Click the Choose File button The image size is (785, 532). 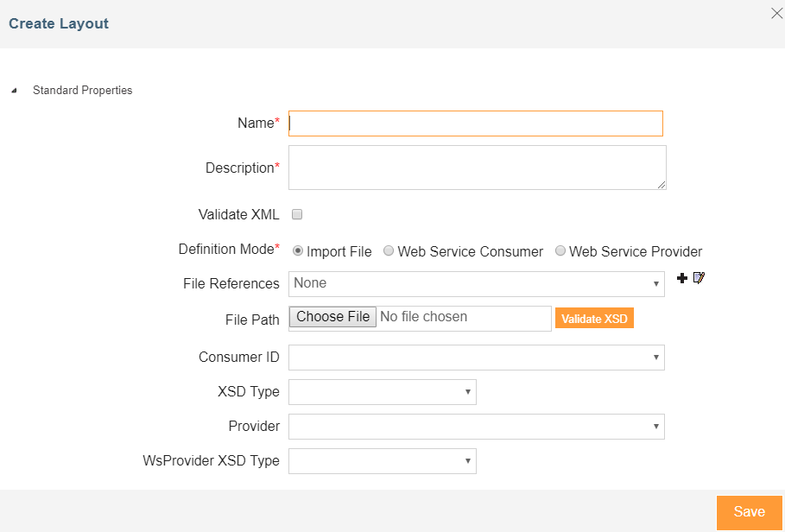(332, 317)
